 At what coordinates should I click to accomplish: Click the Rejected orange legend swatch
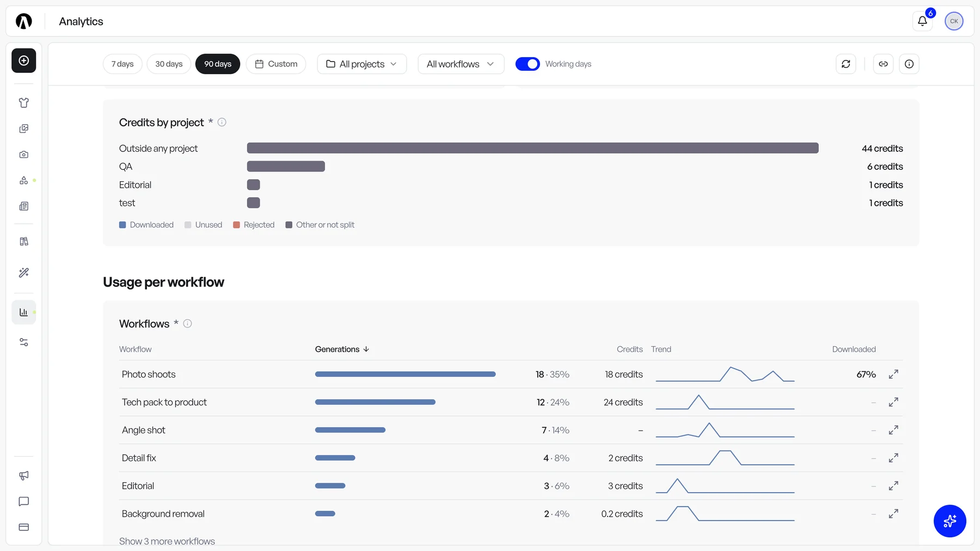(x=236, y=225)
